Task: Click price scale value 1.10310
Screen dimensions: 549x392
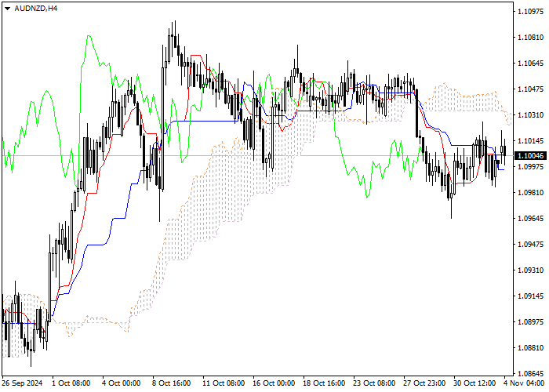Action: pyautogui.click(x=530, y=115)
